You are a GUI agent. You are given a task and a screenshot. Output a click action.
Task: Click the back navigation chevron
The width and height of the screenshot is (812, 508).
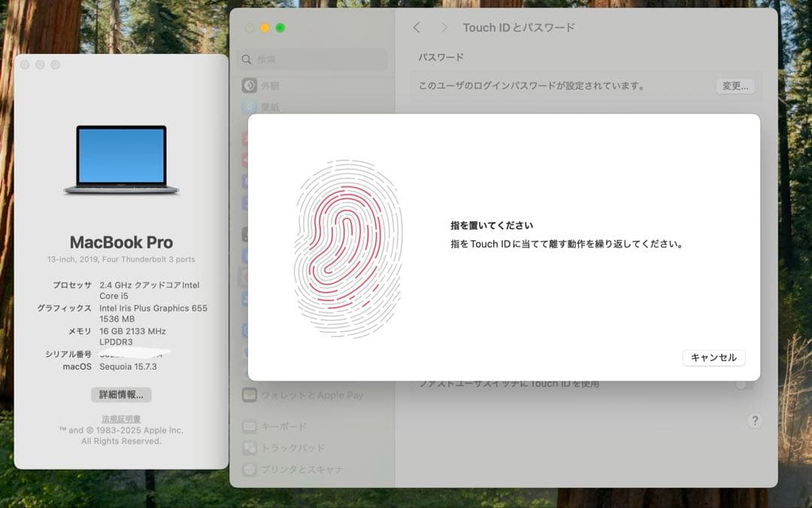coord(417,27)
